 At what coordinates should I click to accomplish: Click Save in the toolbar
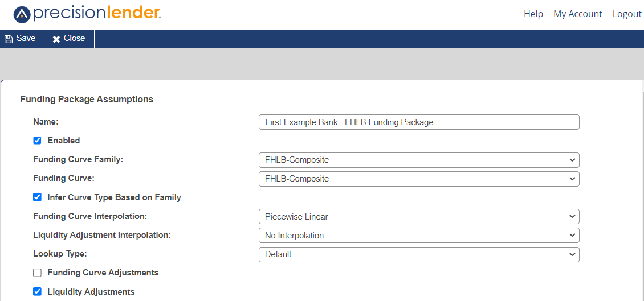pyautogui.click(x=20, y=39)
